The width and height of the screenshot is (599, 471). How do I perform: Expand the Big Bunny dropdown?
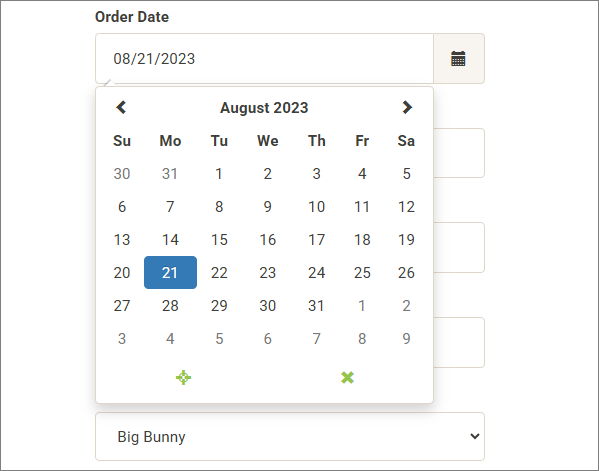pyautogui.click(x=290, y=436)
